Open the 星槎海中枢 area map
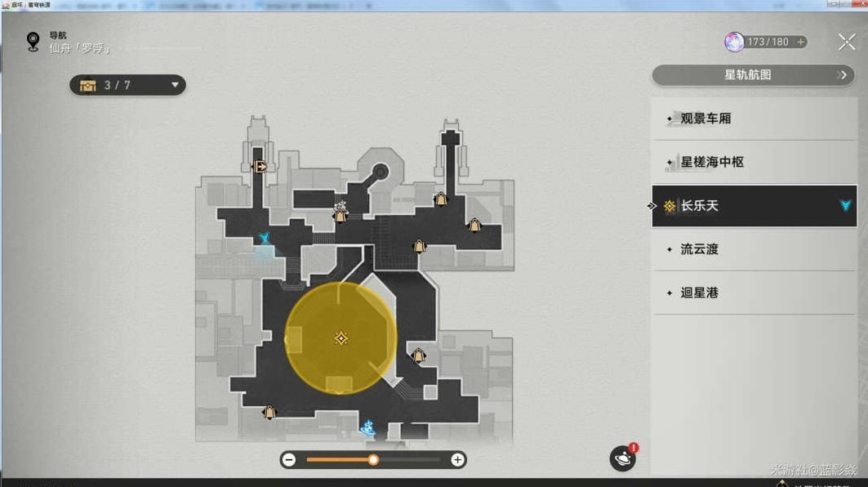Viewport: 868px width, 487px height. 712,162
